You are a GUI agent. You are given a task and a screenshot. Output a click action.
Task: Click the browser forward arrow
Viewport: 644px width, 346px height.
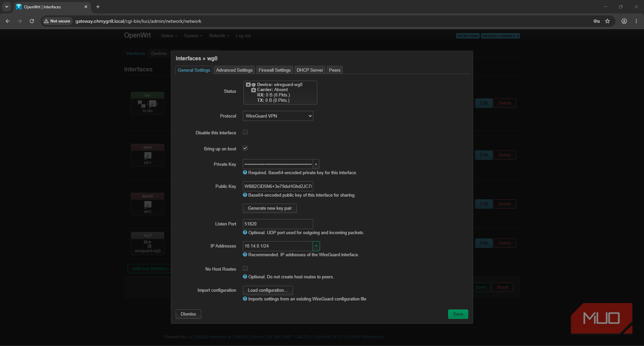click(x=20, y=21)
